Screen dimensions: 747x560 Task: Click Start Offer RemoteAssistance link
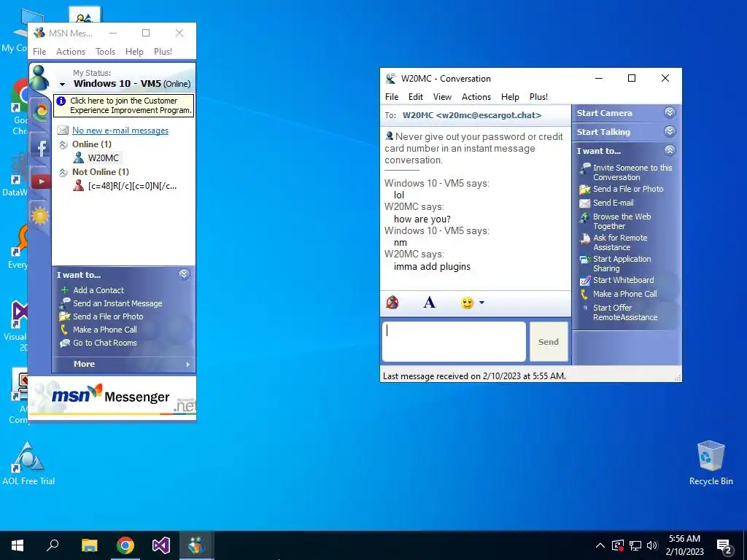[x=625, y=312]
